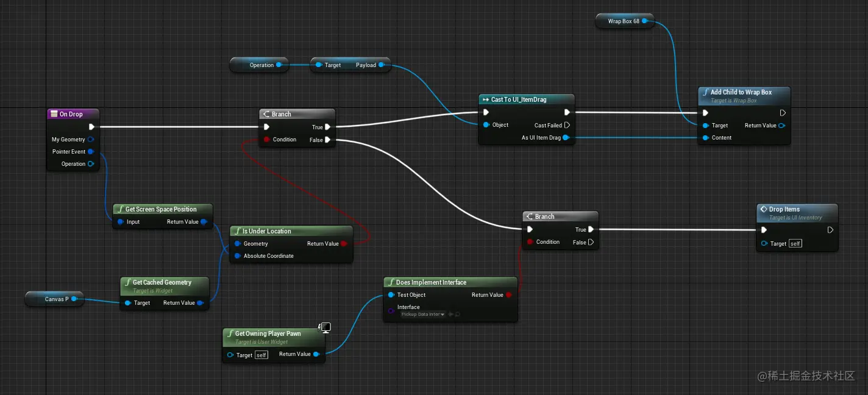
Task: Click the My Geometry pin on On Drop
Action: [x=90, y=140]
